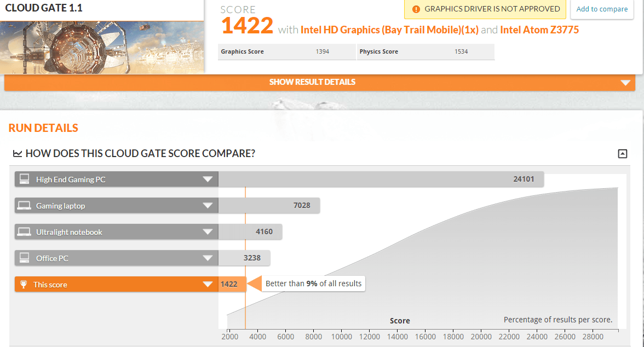Expand the High End Gaming PC row
Image resolution: width=644 pixels, height=347 pixels.
coord(208,179)
